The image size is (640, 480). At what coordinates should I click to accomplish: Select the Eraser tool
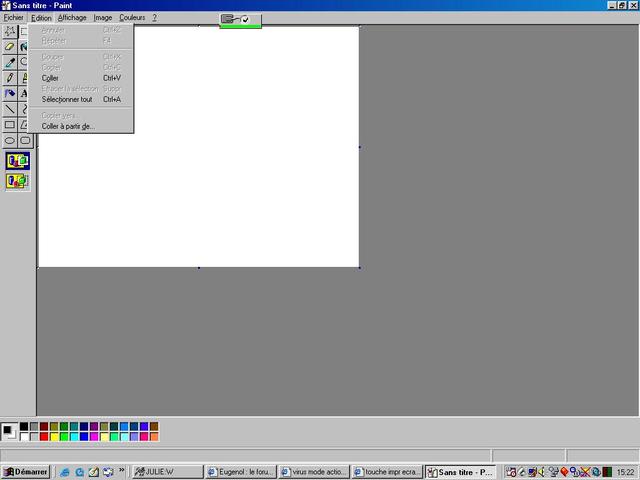pos(9,47)
